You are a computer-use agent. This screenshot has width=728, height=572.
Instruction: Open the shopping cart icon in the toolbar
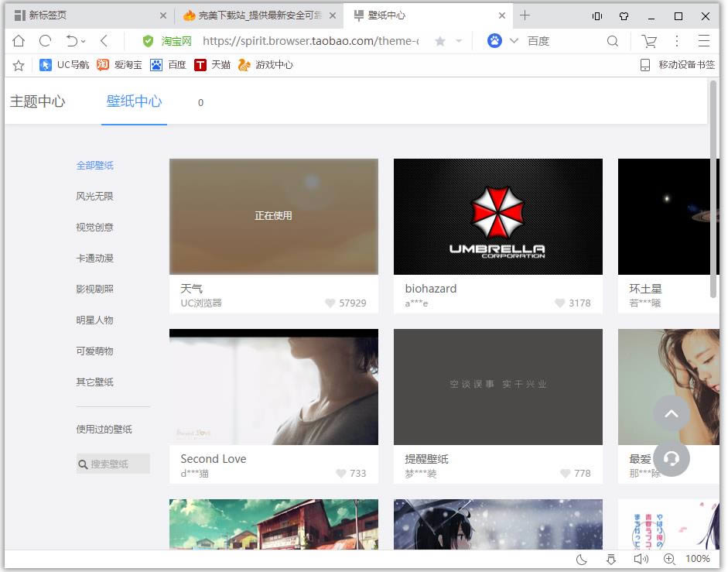[648, 41]
